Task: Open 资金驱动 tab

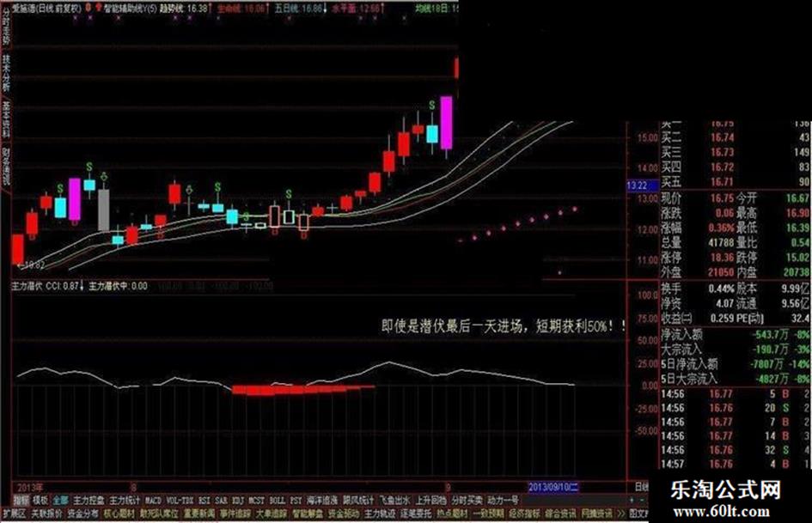Action: pos(344,514)
